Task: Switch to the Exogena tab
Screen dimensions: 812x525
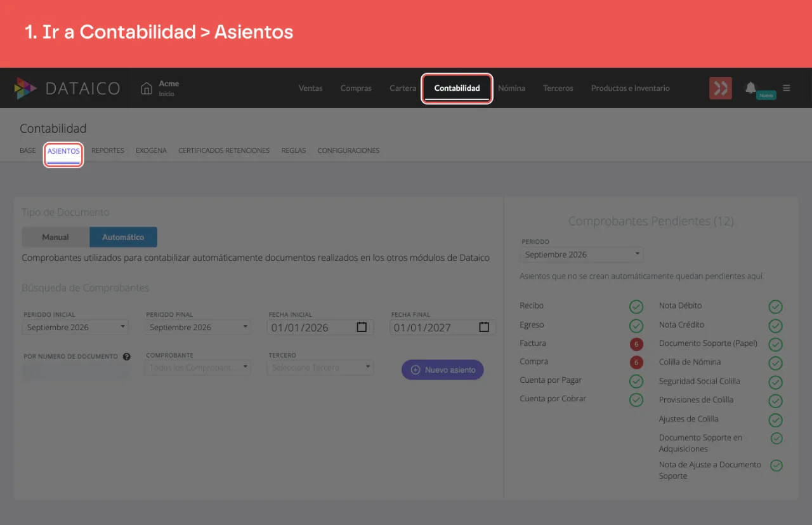Action: (151, 151)
